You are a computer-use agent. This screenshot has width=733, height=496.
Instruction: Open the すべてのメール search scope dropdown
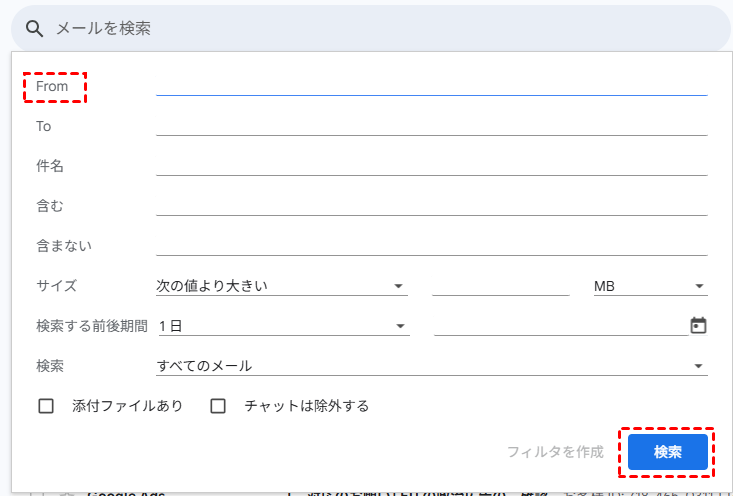coord(431,366)
